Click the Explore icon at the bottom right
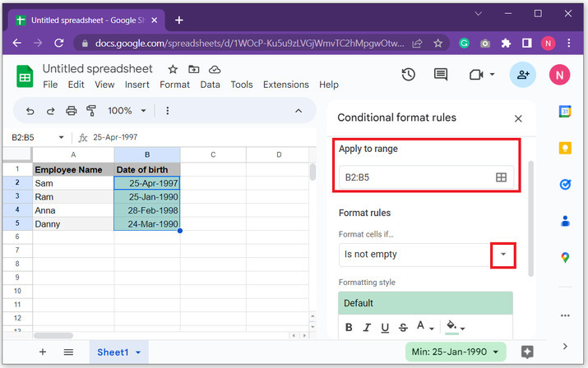This screenshot has width=588, height=368. 527,352
